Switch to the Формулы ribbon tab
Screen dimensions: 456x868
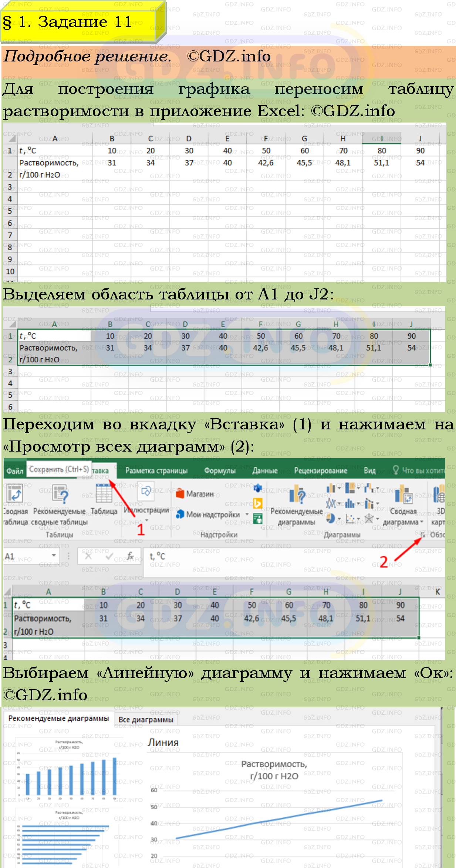point(220,470)
